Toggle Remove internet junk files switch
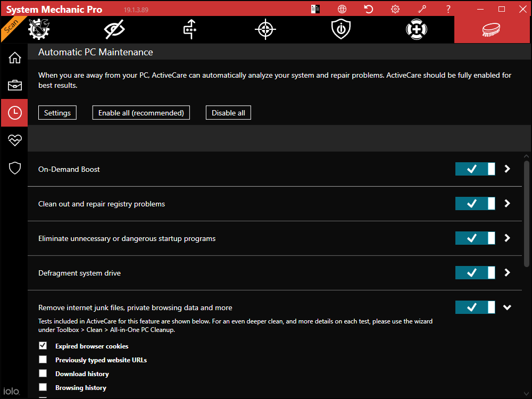The width and height of the screenshot is (532, 399). [475, 307]
